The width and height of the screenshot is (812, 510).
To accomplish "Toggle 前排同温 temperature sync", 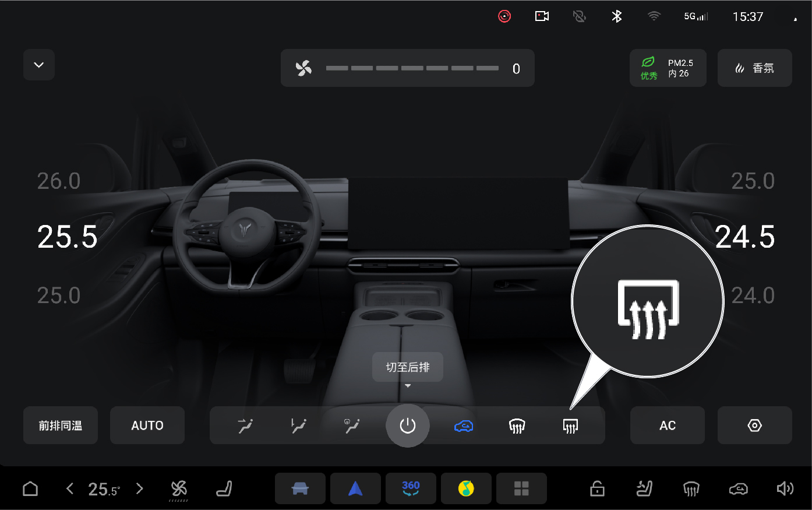I will point(61,425).
